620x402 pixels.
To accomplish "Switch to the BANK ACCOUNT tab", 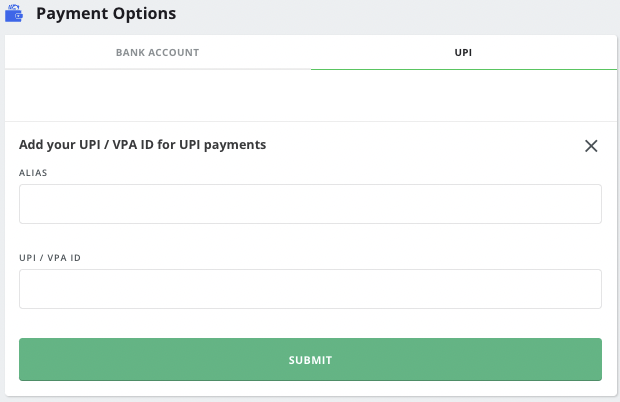I will click(x=158, y=52).
